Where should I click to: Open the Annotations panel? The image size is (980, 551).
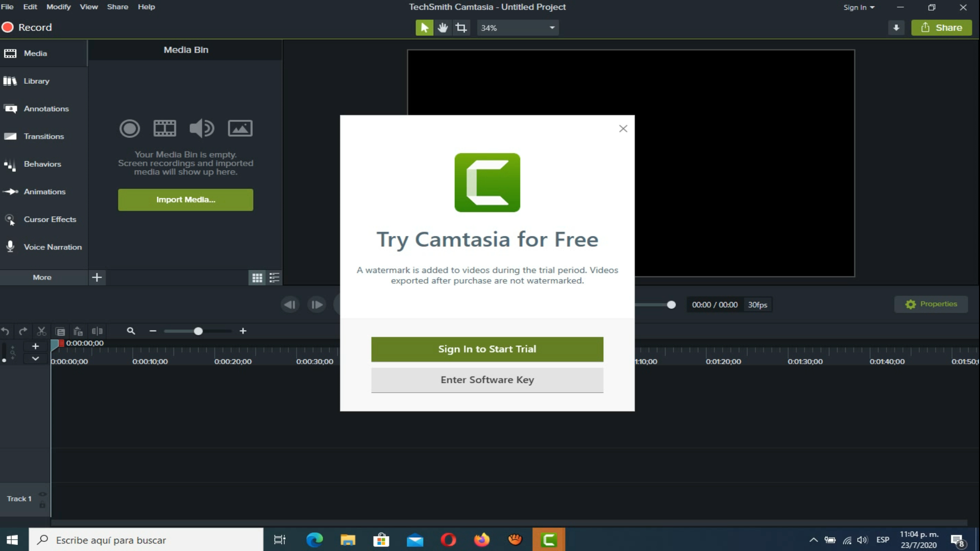coord(43,109)
